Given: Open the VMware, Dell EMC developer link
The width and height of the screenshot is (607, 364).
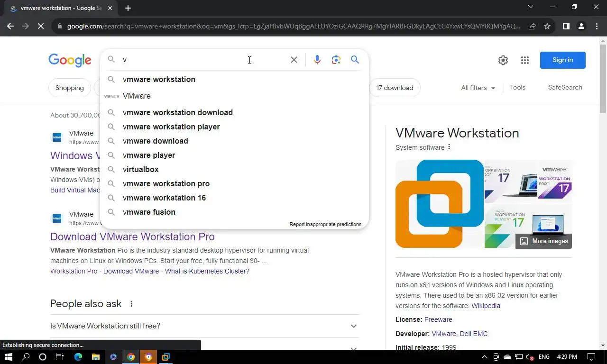Looking at the screenshot, I should (x=460, y=334).
